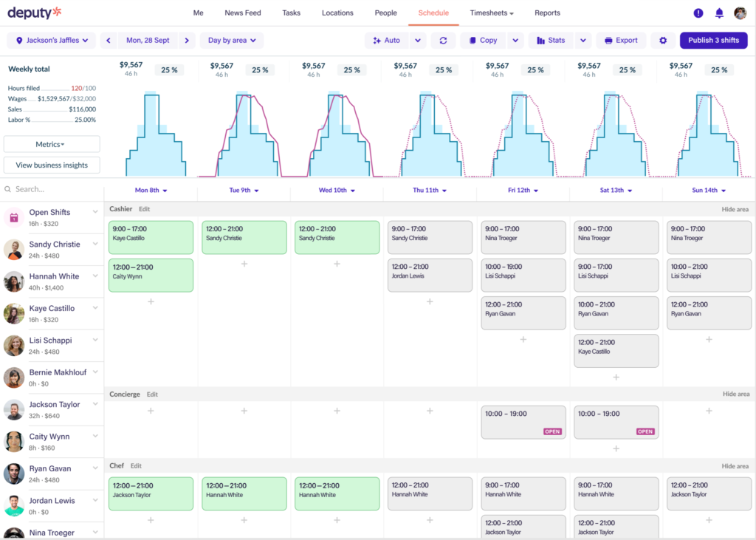Expand the Jackson's Jaffles location dropdown
Viewport: 756px width, 540px height.
pyautogui.click(x=52, y=41)
